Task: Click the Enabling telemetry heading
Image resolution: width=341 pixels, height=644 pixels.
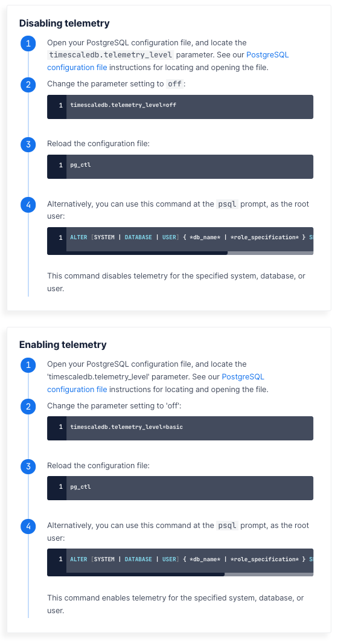Action: pos(63,344)
